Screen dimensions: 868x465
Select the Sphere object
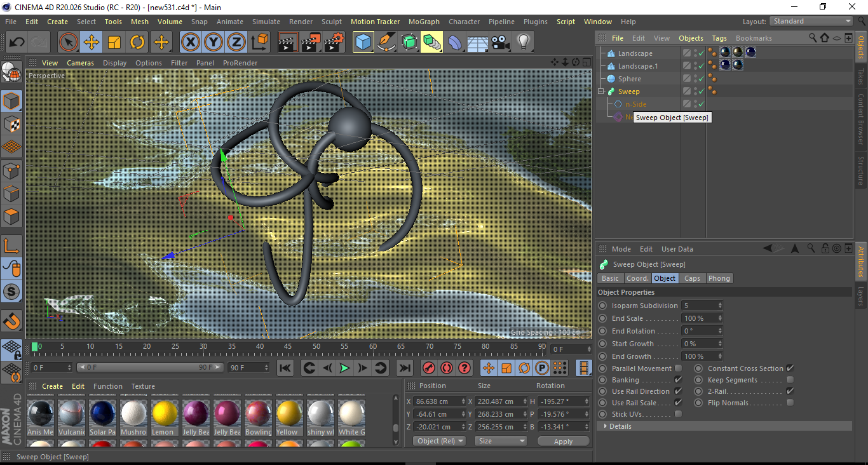point(630,79)
